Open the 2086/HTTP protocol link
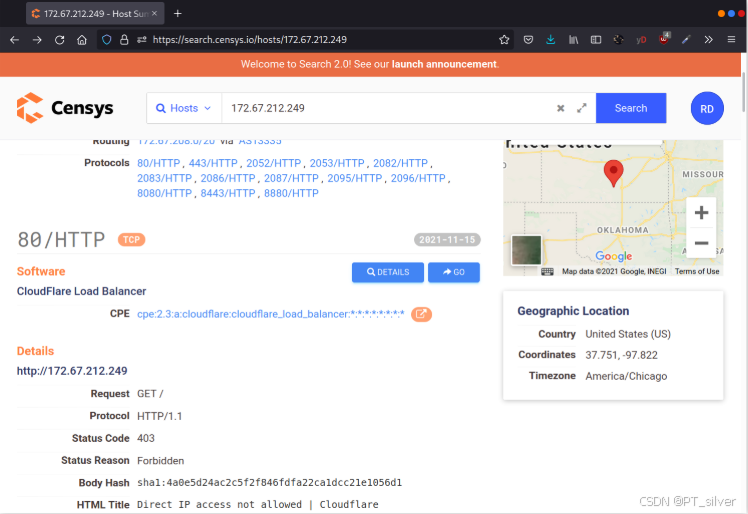Screen dimensions: 748x514 (x=228, y=178)
